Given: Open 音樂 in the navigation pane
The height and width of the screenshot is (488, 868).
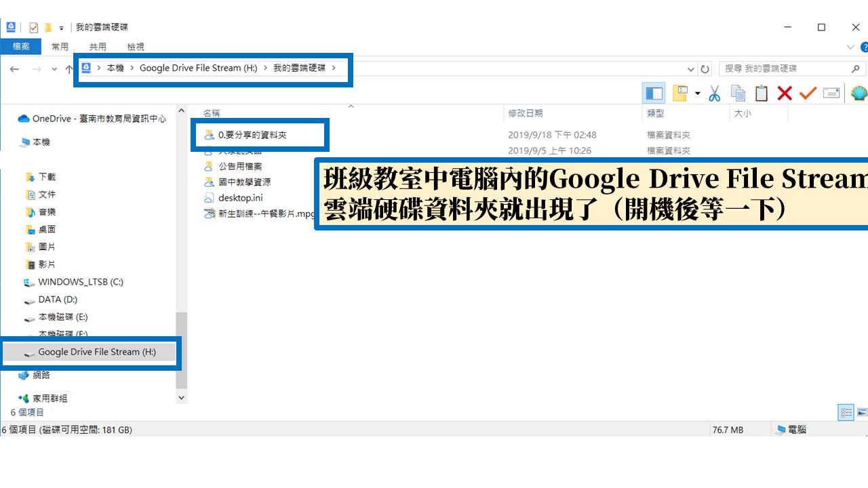Looking at the screenshot, I should click(x=41, y=212).
